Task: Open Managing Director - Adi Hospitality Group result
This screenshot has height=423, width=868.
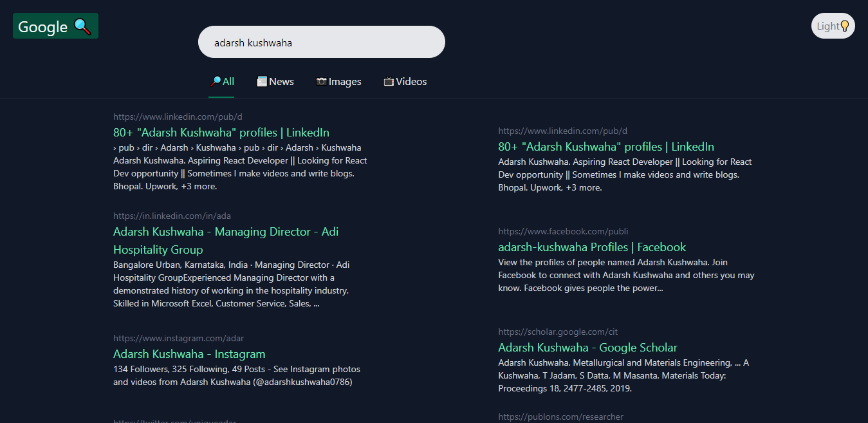Action: [226, 241]
